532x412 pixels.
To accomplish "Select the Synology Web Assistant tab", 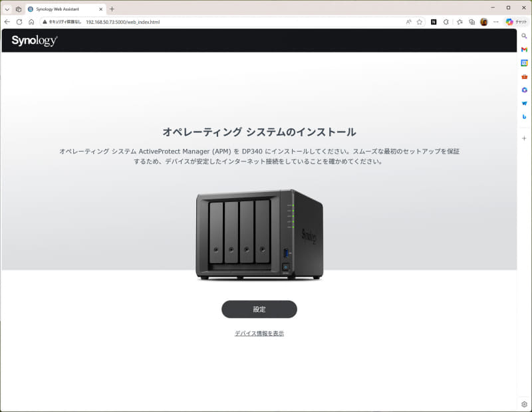I will click(x=65, y=9).
